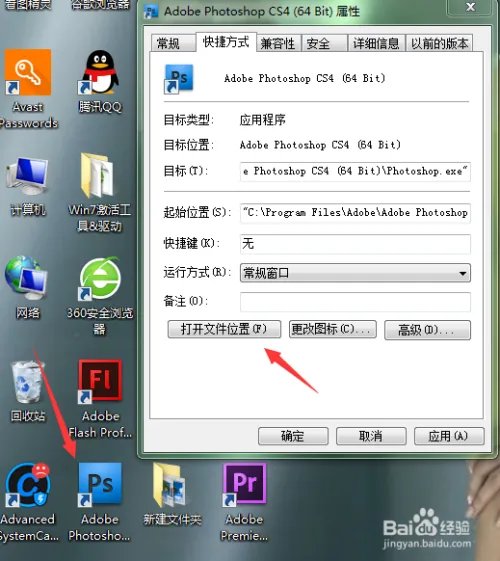Select the 计算机 desktop icon
The image size is (500, 561).
28,176
